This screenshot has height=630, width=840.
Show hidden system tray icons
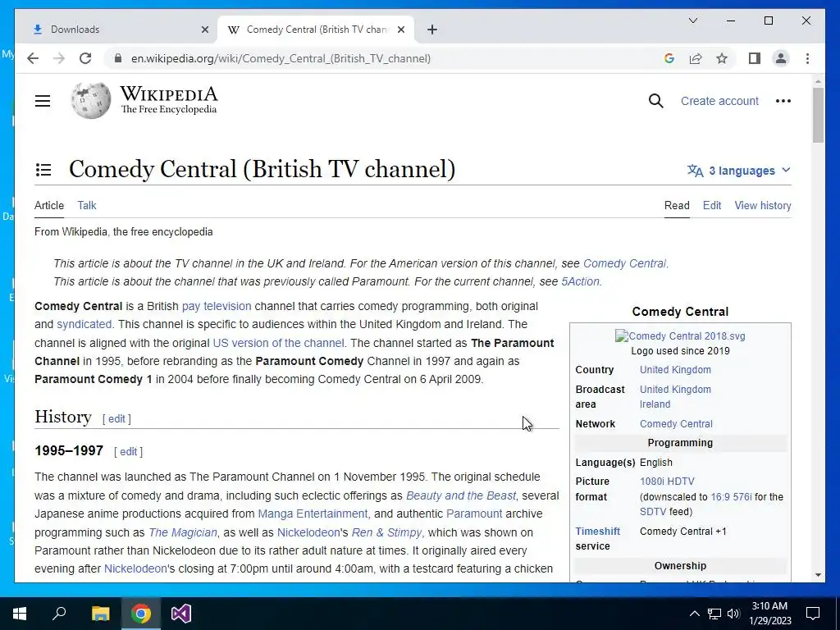point(694,614)
